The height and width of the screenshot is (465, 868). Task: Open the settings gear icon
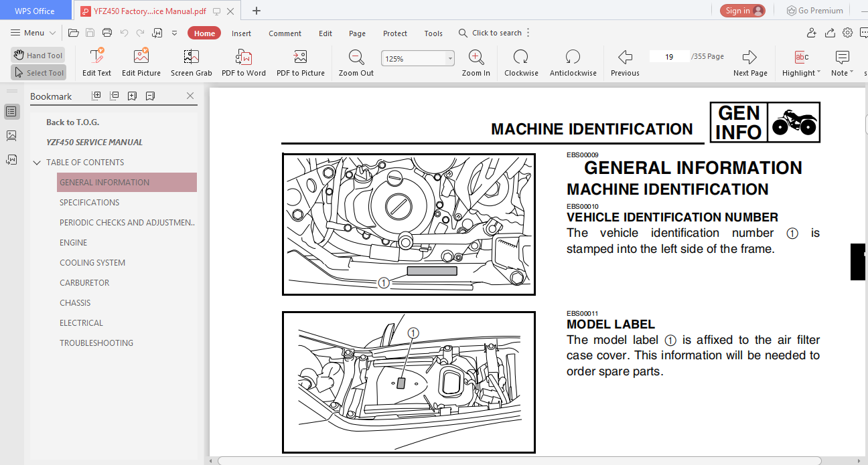coord(847,33)
